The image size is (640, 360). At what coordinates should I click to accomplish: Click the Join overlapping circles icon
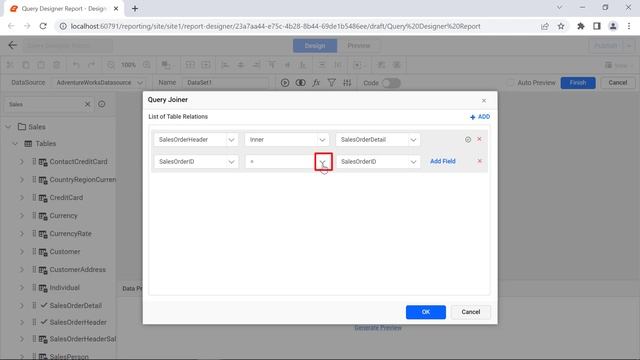[300, 83]
